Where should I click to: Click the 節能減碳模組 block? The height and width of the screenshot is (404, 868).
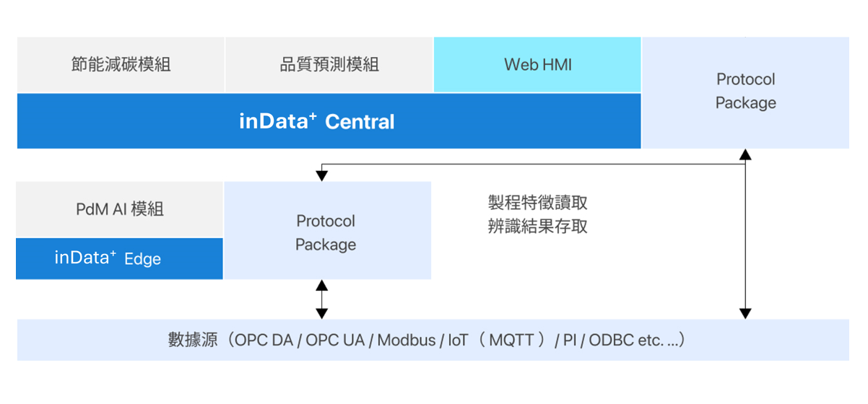pyautogui.click(x=121, y=65)
